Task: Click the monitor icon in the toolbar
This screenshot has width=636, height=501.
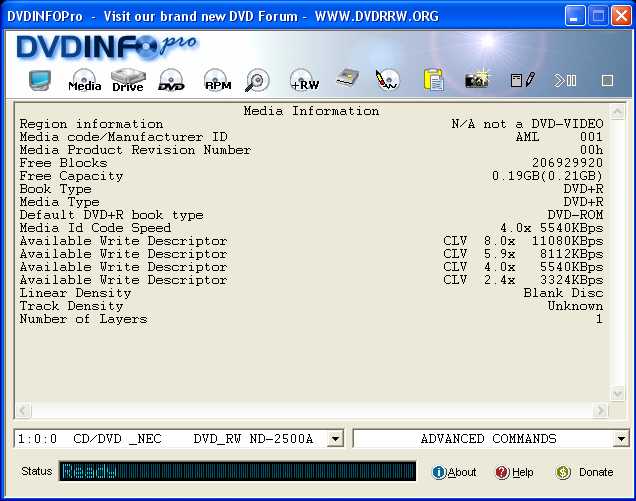Action: point(40,80)
